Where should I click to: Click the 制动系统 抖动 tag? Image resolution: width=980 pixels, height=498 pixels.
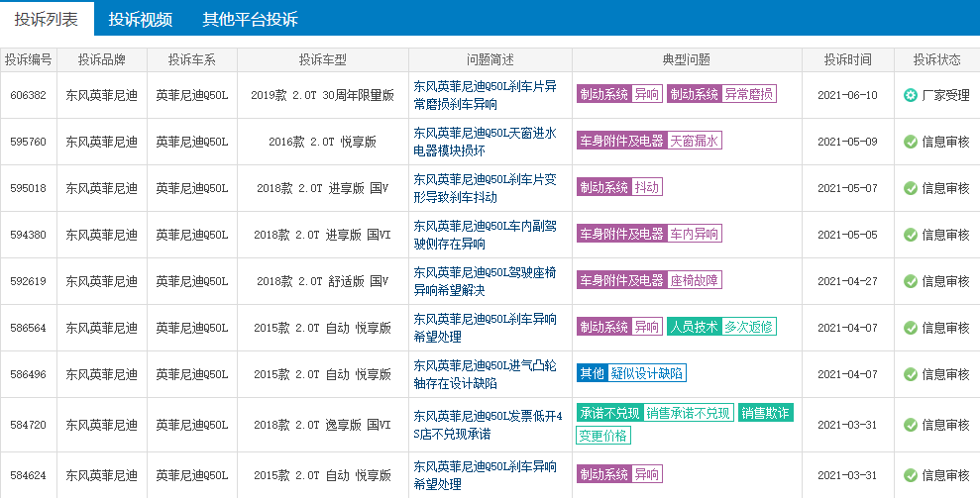(x=619, y=187)
